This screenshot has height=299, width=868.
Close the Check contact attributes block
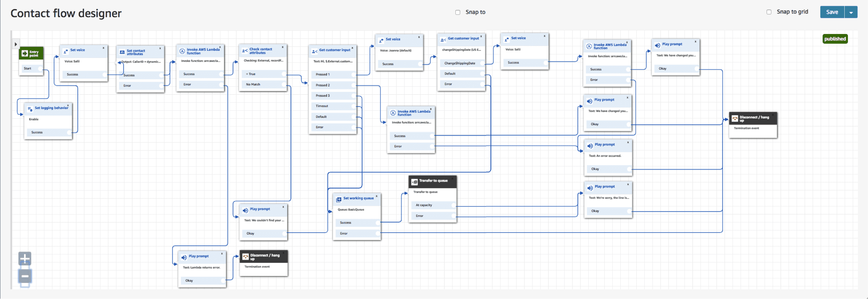pos(283,47)
